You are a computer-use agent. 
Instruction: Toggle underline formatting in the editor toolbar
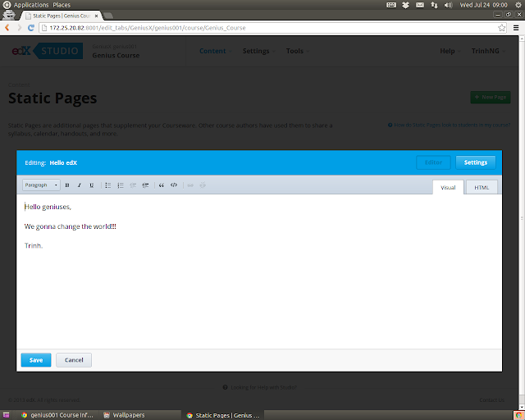point(91,185)
